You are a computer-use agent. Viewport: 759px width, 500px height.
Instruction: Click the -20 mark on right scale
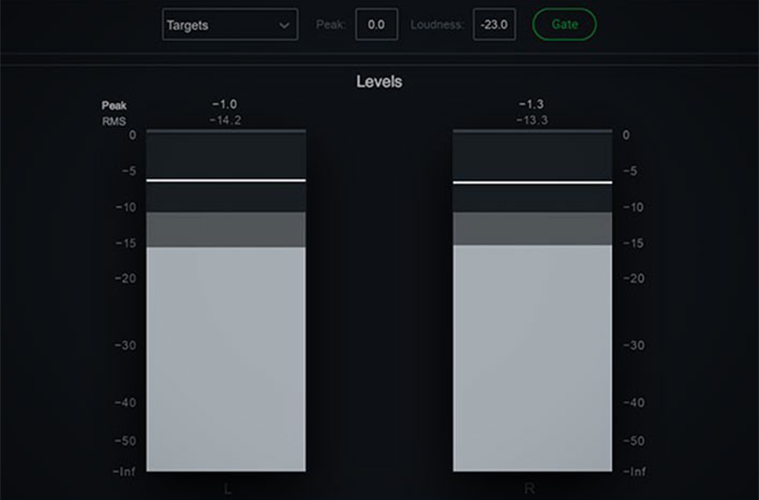pos(633,278)
